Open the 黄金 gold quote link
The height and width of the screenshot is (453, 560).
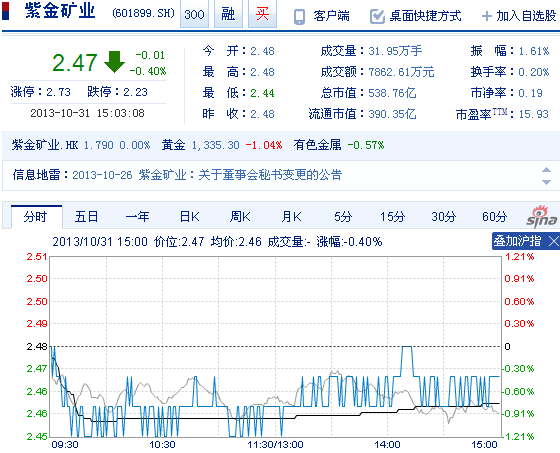pos(173,145)
